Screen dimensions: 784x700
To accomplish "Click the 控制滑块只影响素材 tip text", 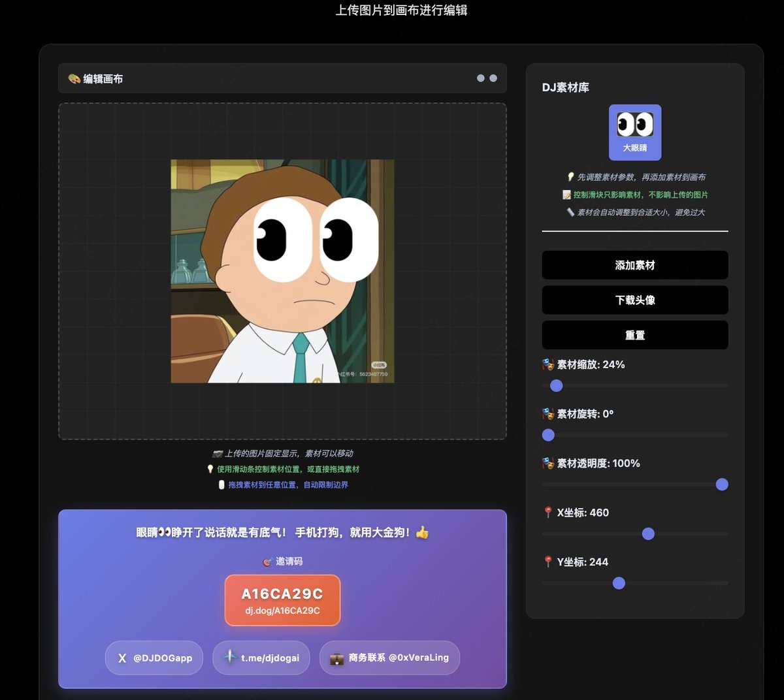I will (x=641, y=195).
